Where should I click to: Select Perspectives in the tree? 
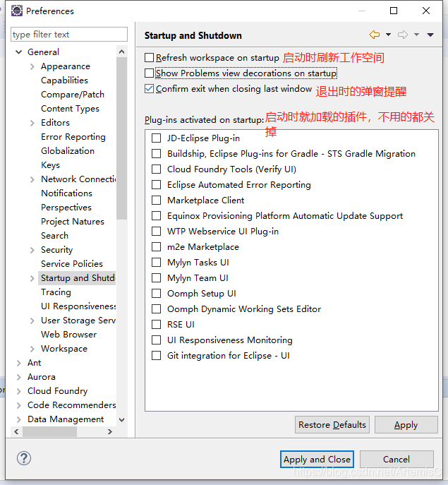point(66,208)
